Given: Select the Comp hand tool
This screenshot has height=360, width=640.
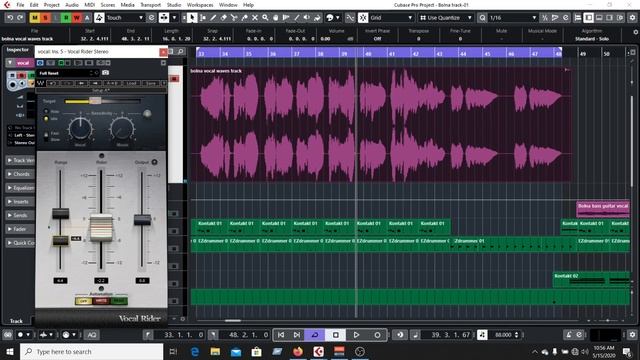Looking at the screenshot, I should (276, 18).
